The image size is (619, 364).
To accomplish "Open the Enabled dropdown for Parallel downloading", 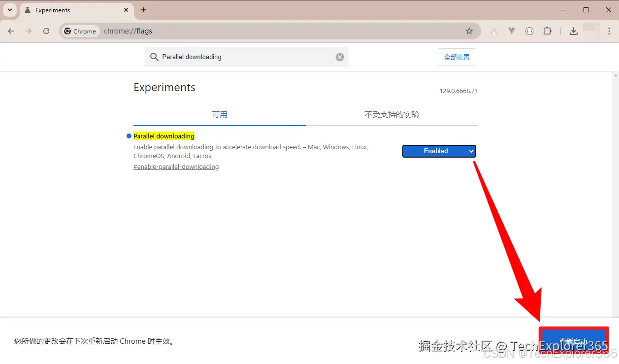I will pyautogui.click(x=439, y=151).
